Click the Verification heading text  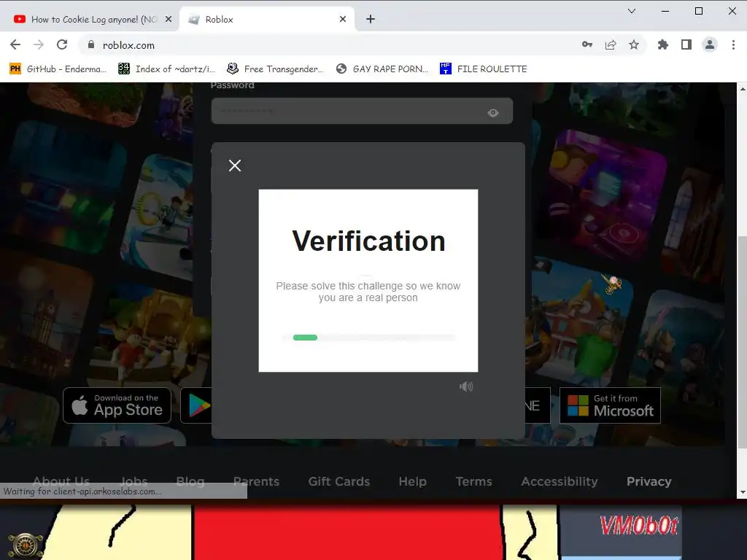click(x=368, y=241)
